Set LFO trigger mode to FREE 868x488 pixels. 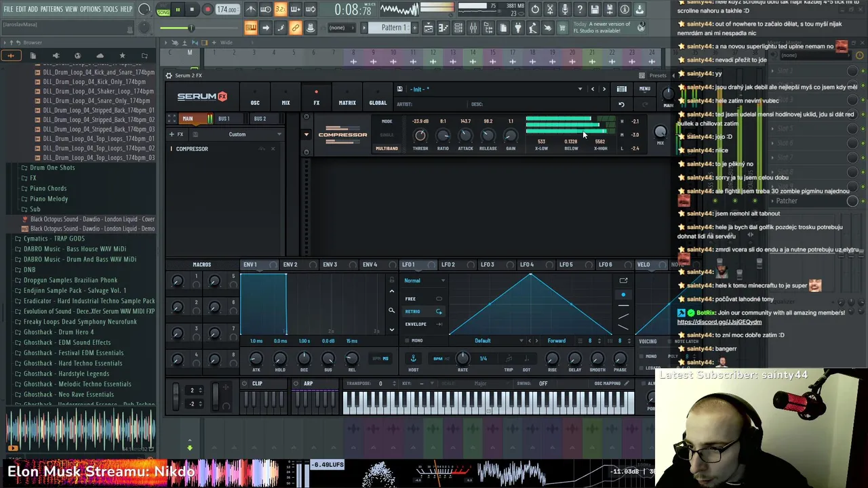pos(423,299)
